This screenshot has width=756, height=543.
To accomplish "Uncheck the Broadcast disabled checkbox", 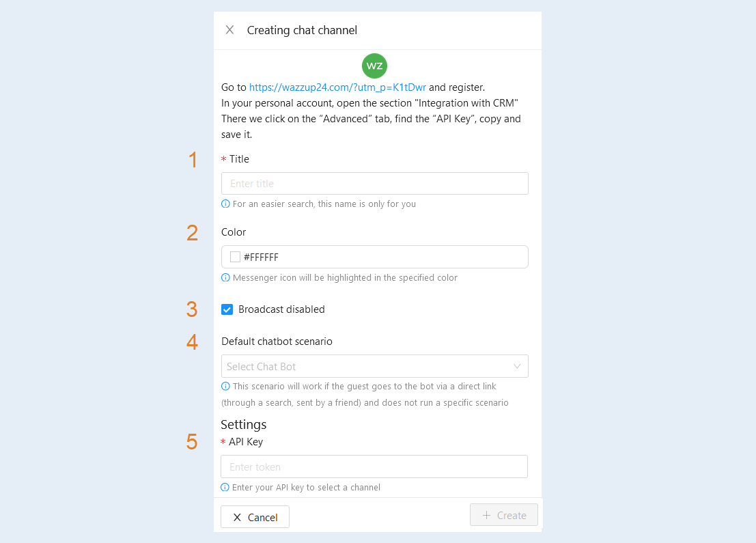I will [x=227, y=309].
